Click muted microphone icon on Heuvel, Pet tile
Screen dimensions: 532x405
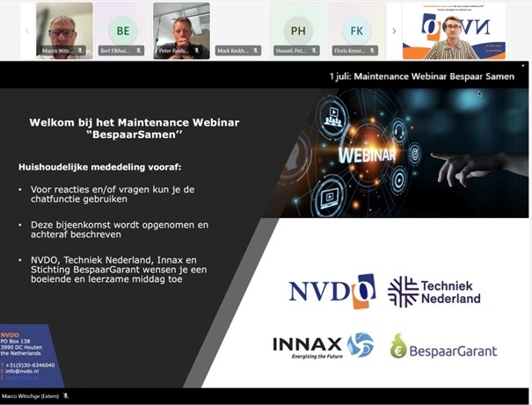tap(314, 50)
